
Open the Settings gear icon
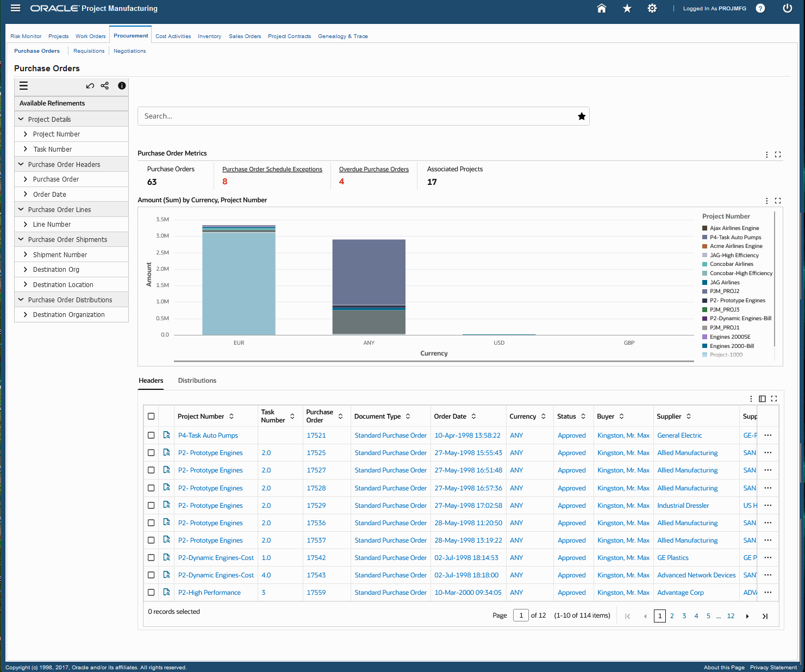[x=652, y=8]
